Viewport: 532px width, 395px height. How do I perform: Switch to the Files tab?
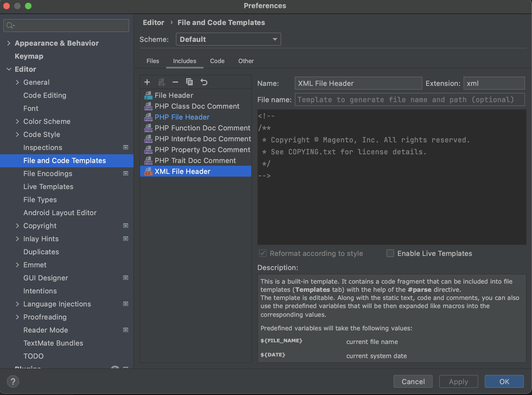(153, 61)
